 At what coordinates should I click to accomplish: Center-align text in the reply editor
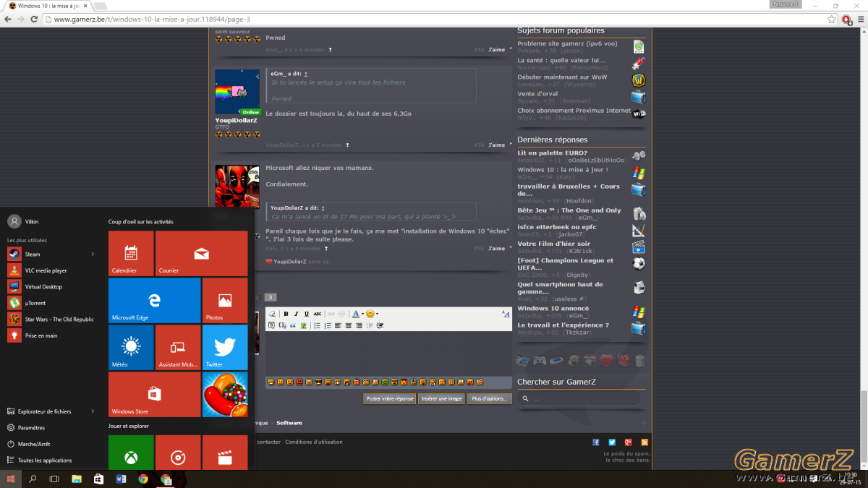click(349, 325)
